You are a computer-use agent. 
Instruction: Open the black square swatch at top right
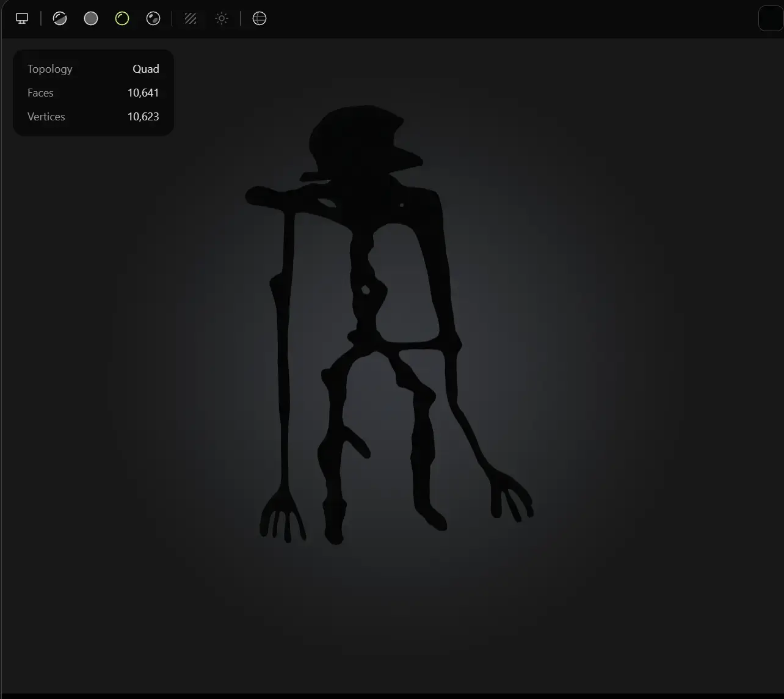coord(770,18)
